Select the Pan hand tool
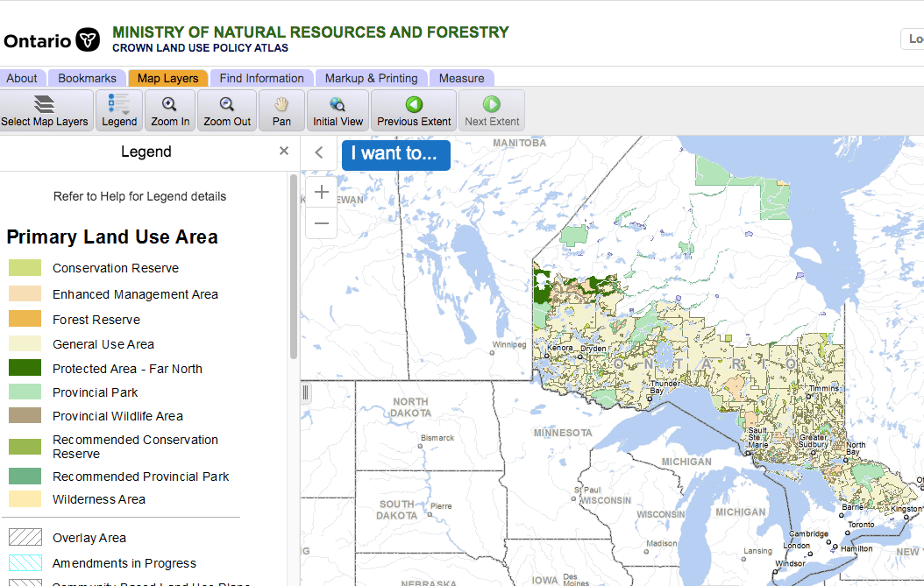 point(281,110)
